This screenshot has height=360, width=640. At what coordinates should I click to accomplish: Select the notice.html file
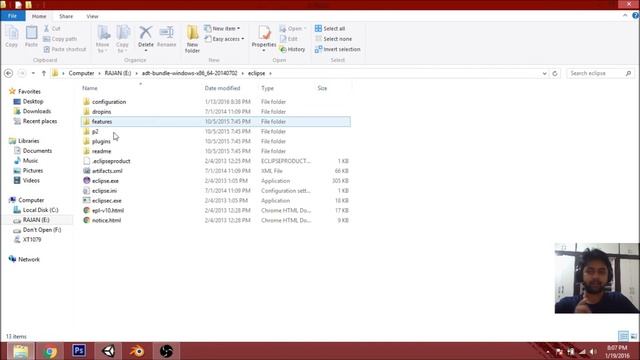[x=216, y=220]
